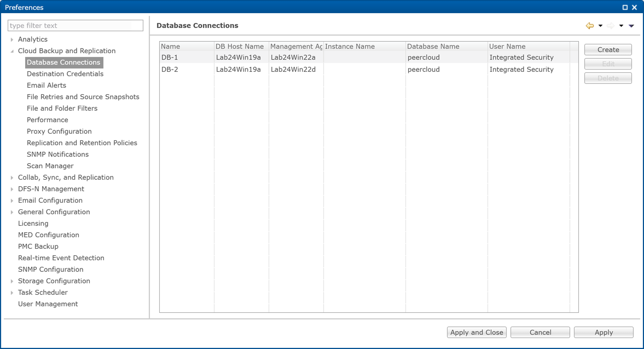Open the forward history dropdown arrow

pos(622,26)
